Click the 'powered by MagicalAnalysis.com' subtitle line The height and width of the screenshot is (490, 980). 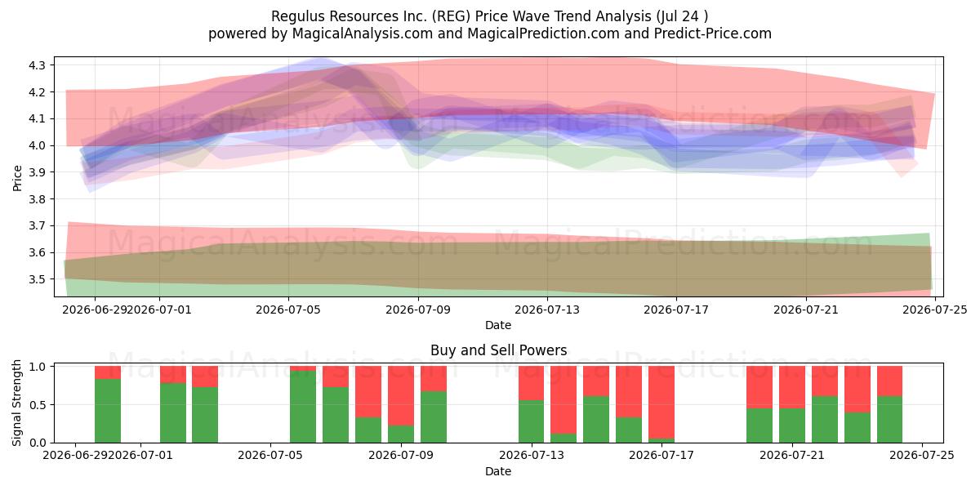coord(490,33)
